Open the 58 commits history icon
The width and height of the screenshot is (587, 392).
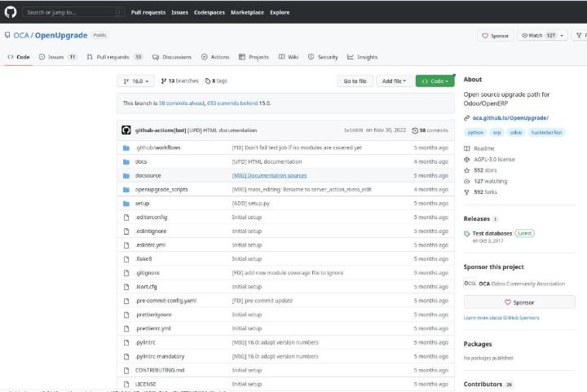pyautogui.click(x=415, y=130)
